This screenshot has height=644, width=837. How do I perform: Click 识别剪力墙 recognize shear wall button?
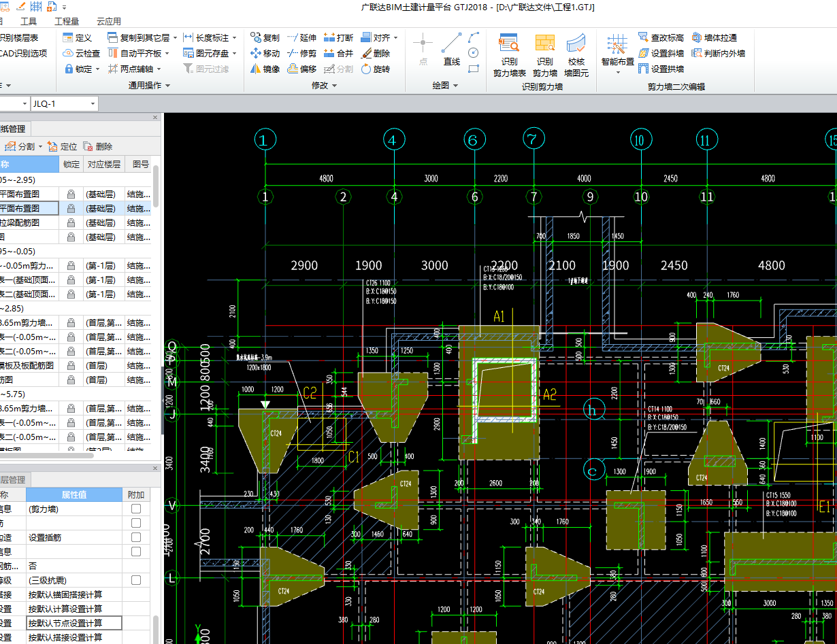click(x=544, y=54)
